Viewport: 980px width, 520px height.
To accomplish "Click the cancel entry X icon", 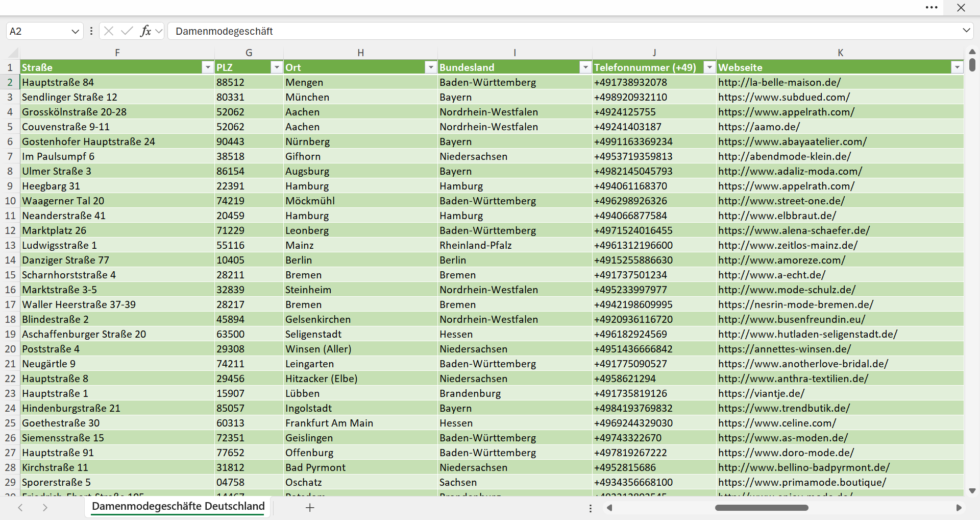I will point(108,31).
